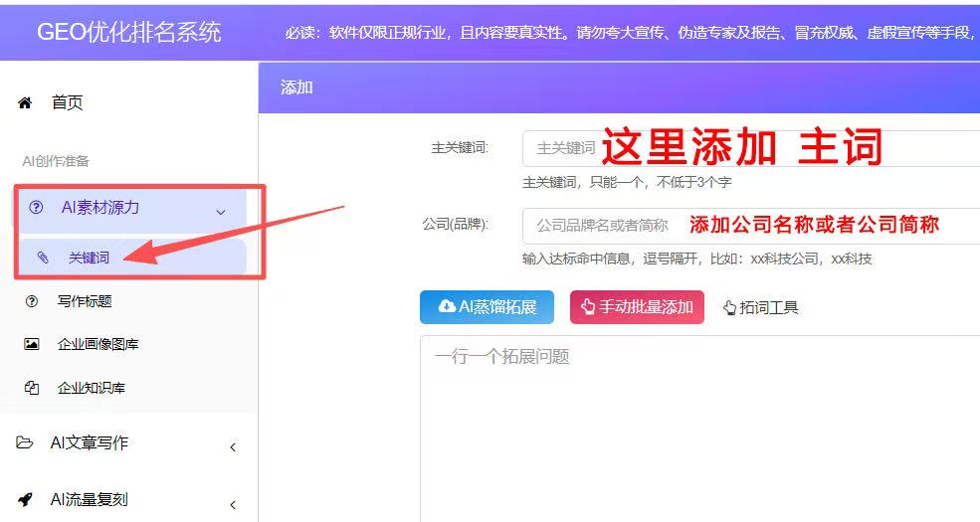Expand the AI流量复刻 section arrow
Image resolution: width=980 pixels, height=522 pixels.
pyautogui.click(x=233, y=503)
